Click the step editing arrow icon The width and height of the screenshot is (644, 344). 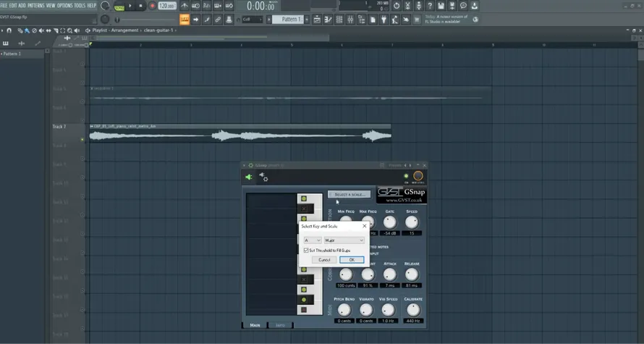click(x=196, y=20)
